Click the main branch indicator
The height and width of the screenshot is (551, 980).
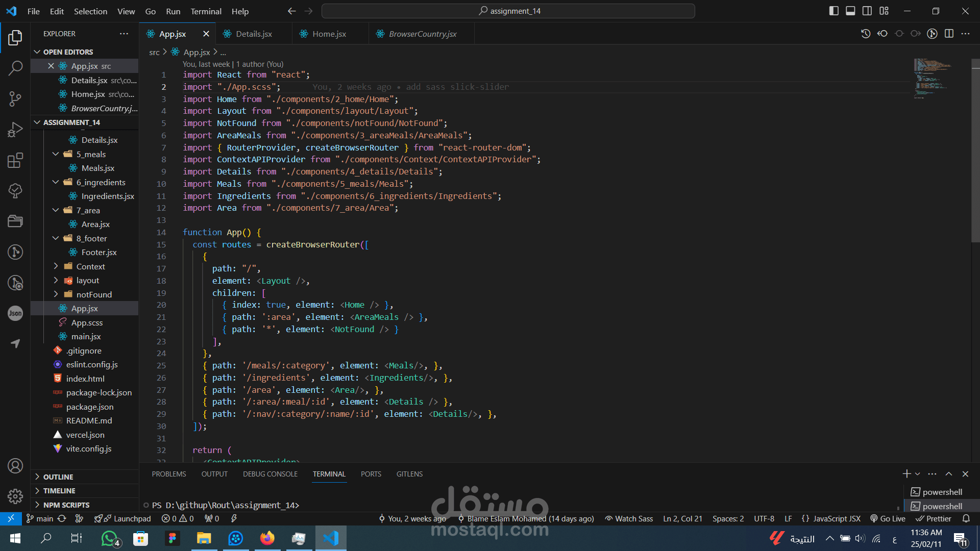coord(40,518)
